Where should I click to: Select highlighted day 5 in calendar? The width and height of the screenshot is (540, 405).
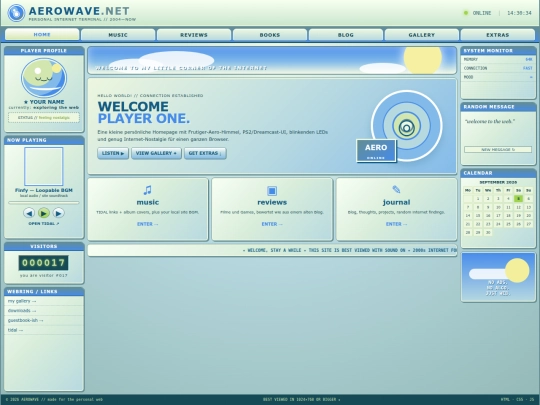tap(518, 199)
